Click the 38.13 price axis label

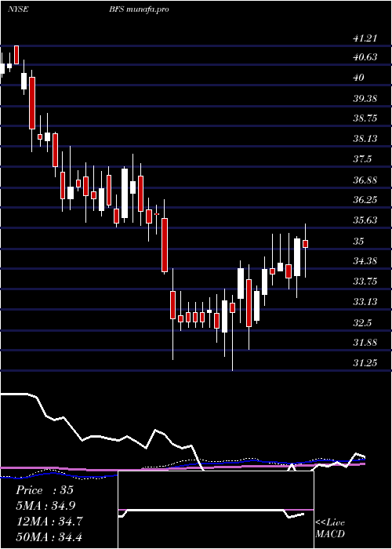click(365, 139)
